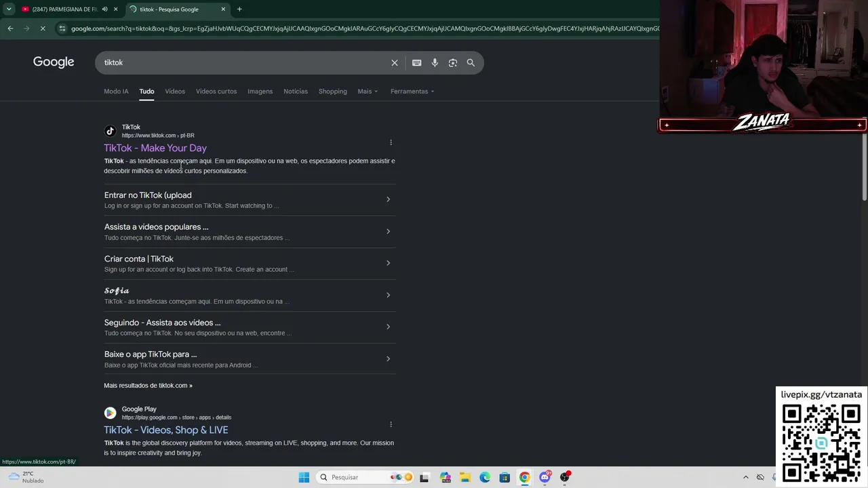The height and width of the screenshot is (488, 868).
Task: Clear the search query
Action: [395, 62]
